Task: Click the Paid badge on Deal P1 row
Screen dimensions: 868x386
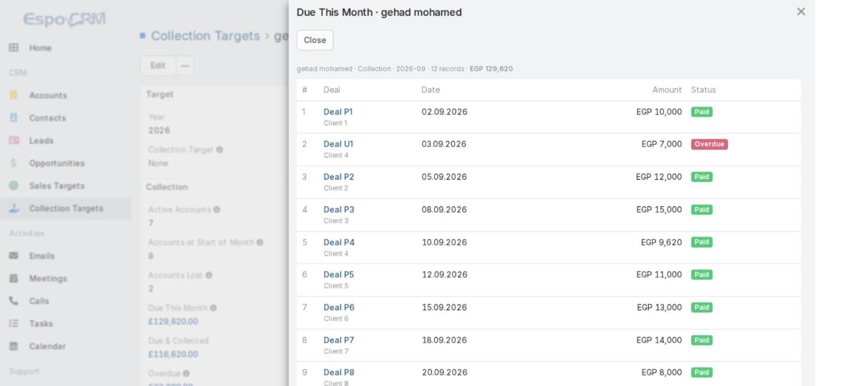Action: [x=701, y=112]
